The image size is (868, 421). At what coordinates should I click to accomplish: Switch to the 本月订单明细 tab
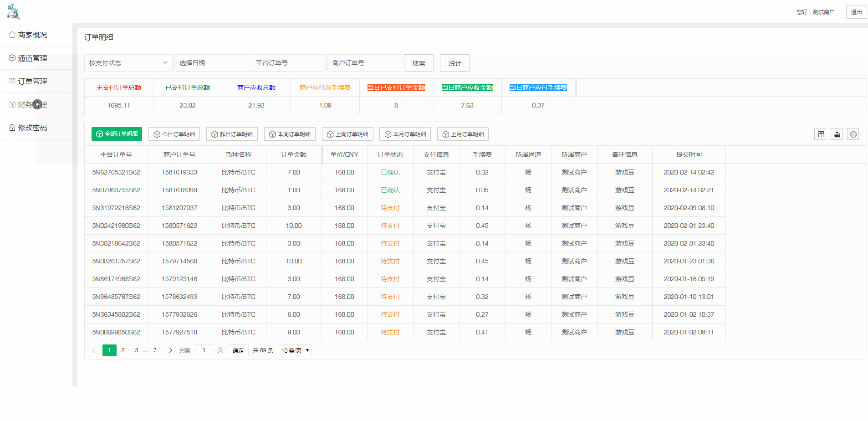pos(405,134)
